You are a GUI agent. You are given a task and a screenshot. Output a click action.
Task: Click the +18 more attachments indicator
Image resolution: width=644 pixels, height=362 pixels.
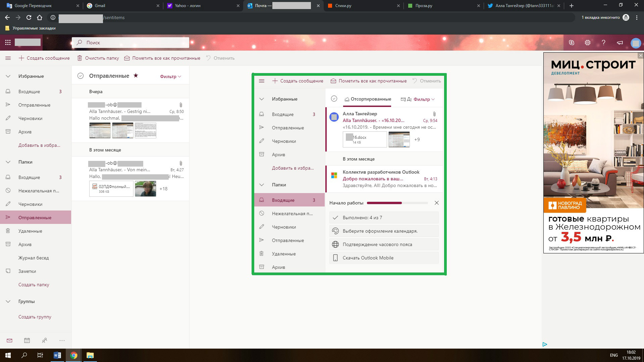tap(163, 189)
